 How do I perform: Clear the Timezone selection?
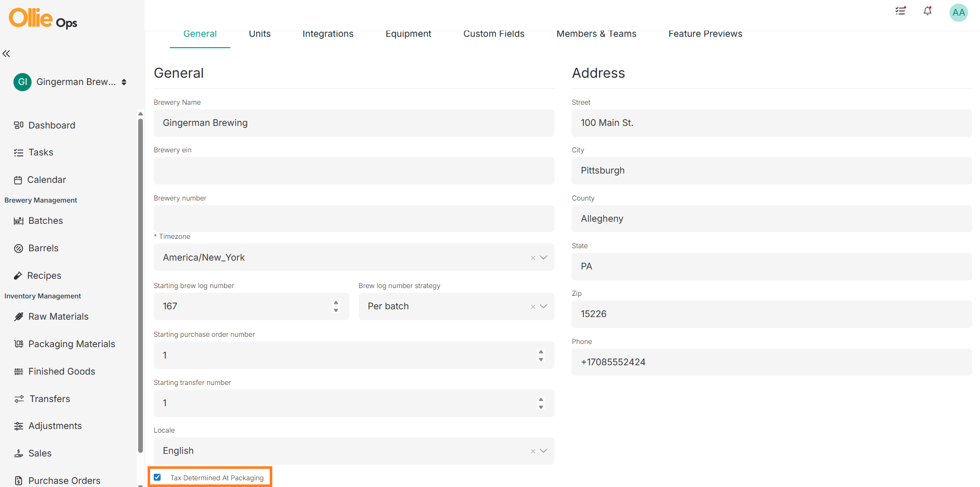pyautogui.click(x=533, y=258)
